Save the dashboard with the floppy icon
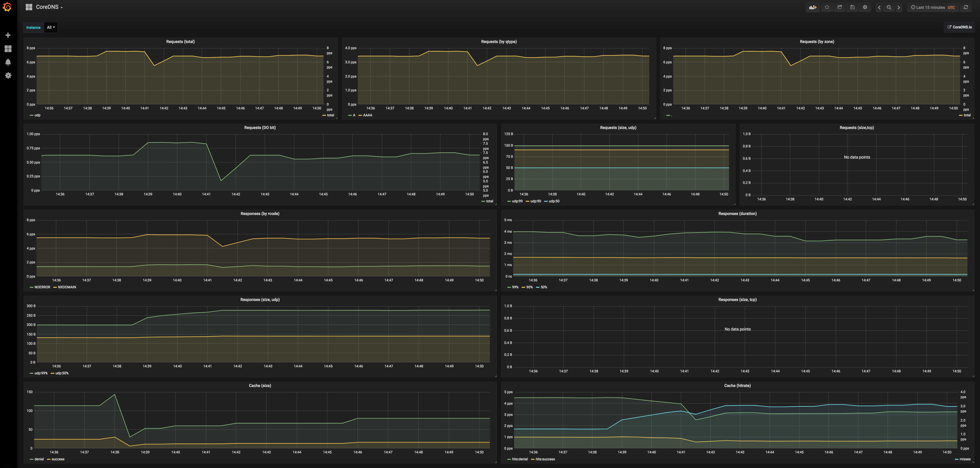The height and width of the screenshot is (468, 980). tap(852, 7)
